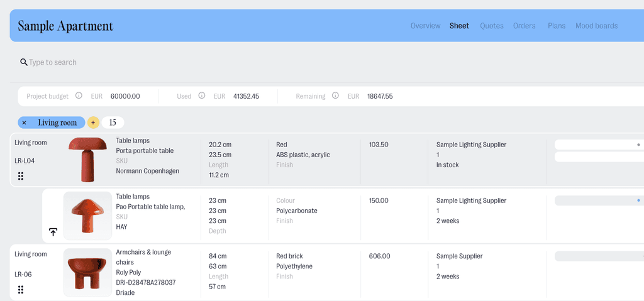644x301 pixels.
Task: Open the Pao Portable lamp thumbnail
Action: pyautogui.click(x=87, y=216)
